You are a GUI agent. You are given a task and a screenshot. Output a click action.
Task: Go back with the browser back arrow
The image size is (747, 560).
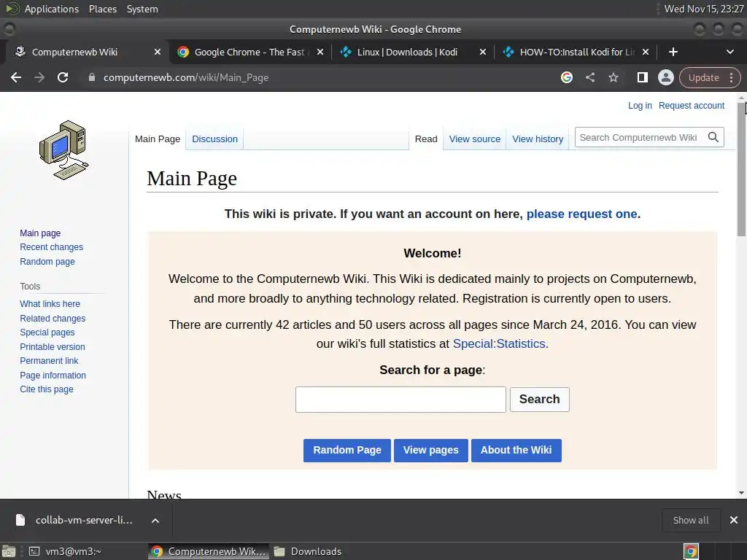click(x=16, y=77)
